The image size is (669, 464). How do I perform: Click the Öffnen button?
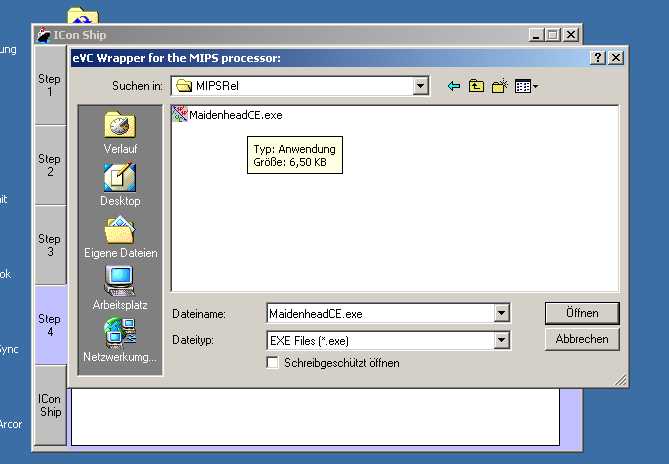(582, 313)
